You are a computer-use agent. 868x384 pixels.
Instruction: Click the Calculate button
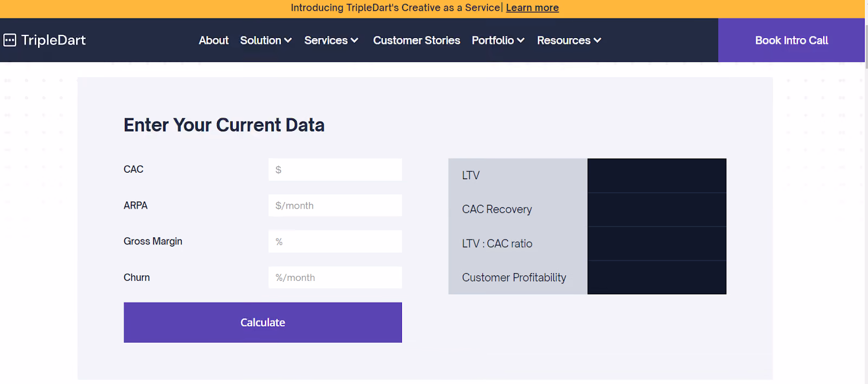(x=263, y=323)
